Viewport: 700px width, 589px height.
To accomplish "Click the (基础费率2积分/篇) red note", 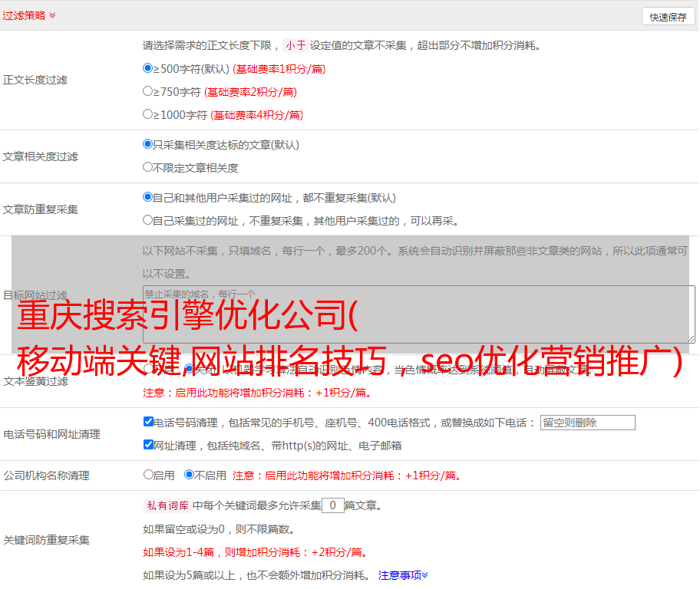I will point(250,92).
